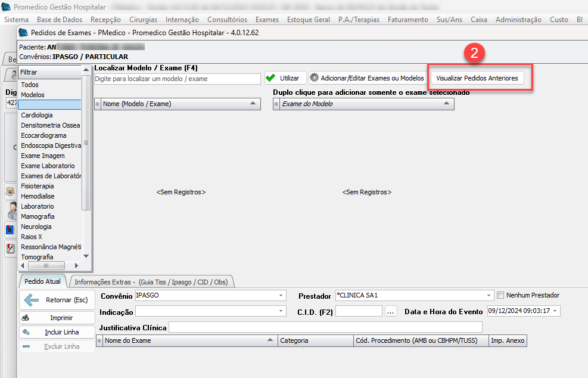Viewport: 588px width, 378px height.
Task: Select Raios X in the filter list
Action: [32, 237]
